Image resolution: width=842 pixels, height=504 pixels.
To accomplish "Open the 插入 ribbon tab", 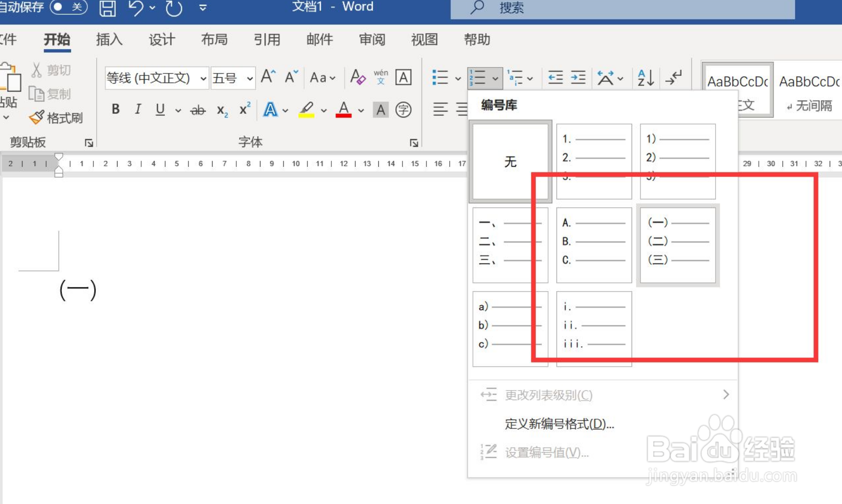I will click(x=109, y=39).
